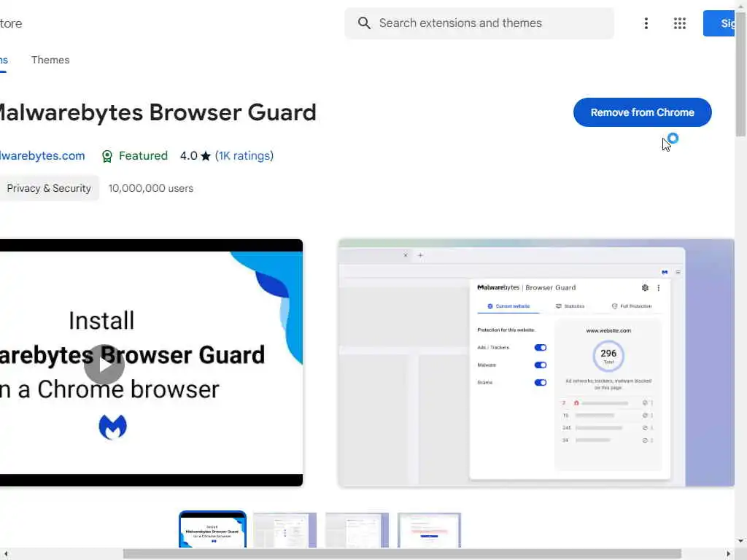Open the Google apps grid
747x560 pixels.
click(x=680, y=23)
